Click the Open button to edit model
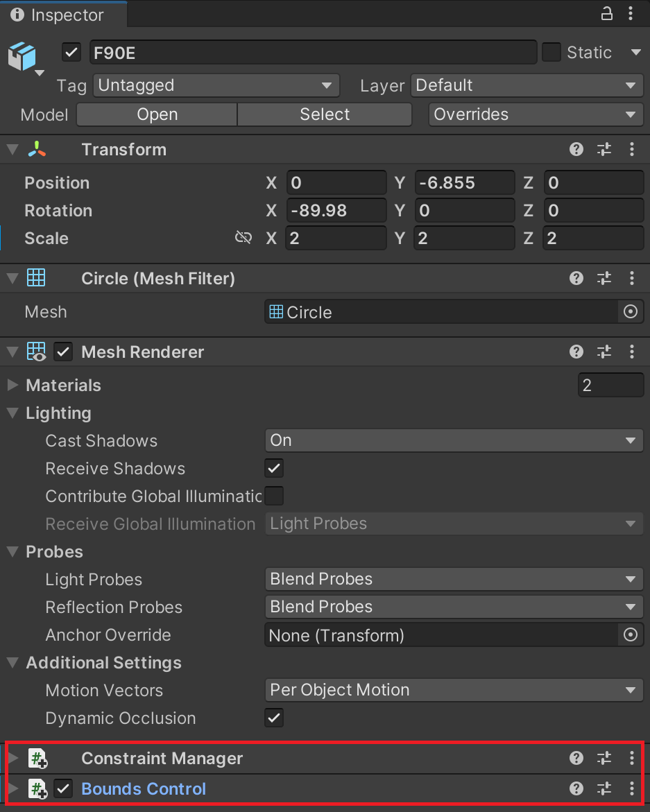Viewport: 650px width, 812px height. pyautogui.click(x=156, y=114)
